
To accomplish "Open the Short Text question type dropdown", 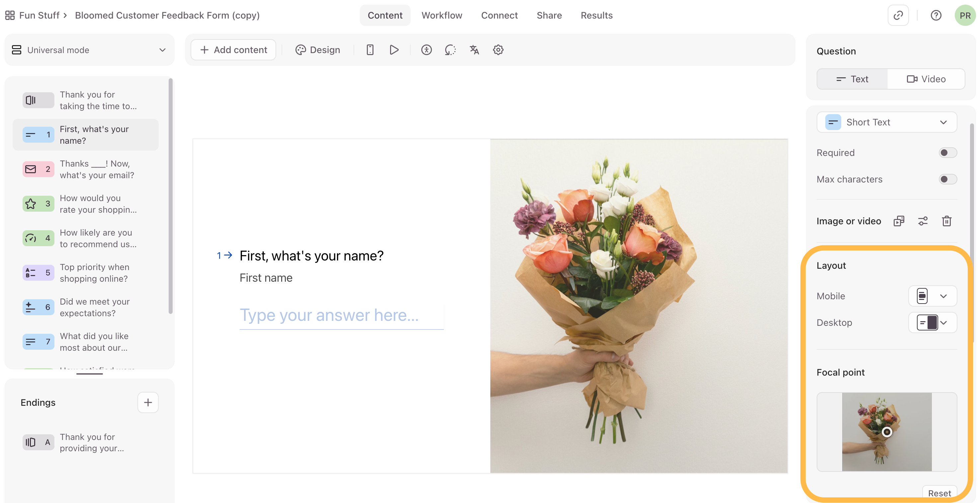I will (x=887, y=122).
